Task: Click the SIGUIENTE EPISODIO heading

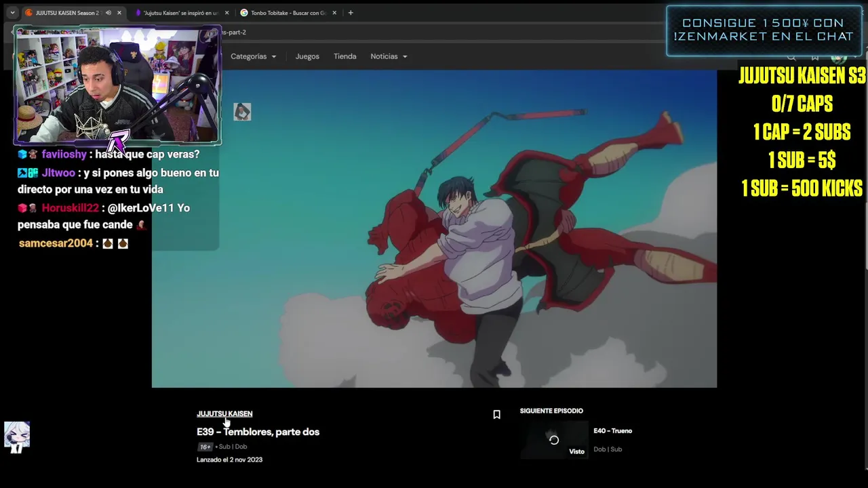Action: (x=551, y=411)
